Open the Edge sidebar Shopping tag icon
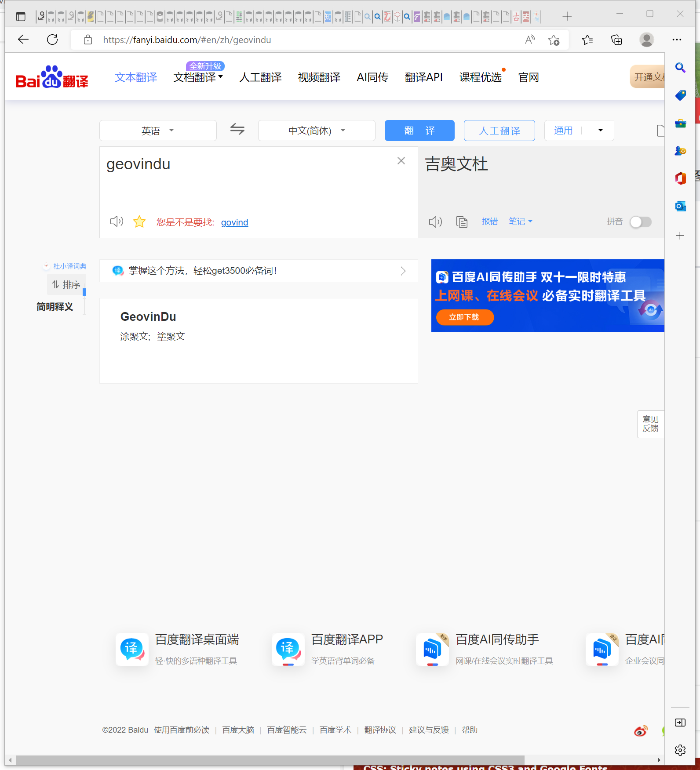The height and width of the screenshot is (770, 700). click(x=680, y=95)
